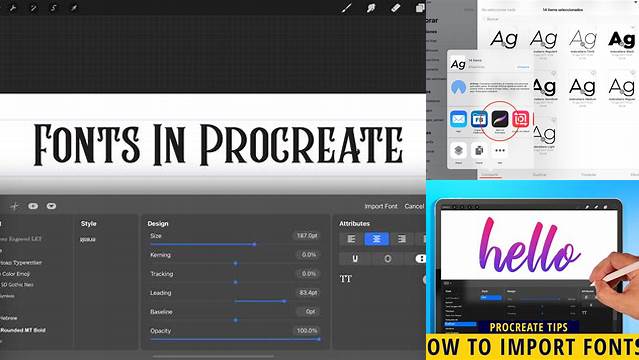639x360 pixels.
Task: Open the Layers panel icon
Action: (x=420, y=8)
